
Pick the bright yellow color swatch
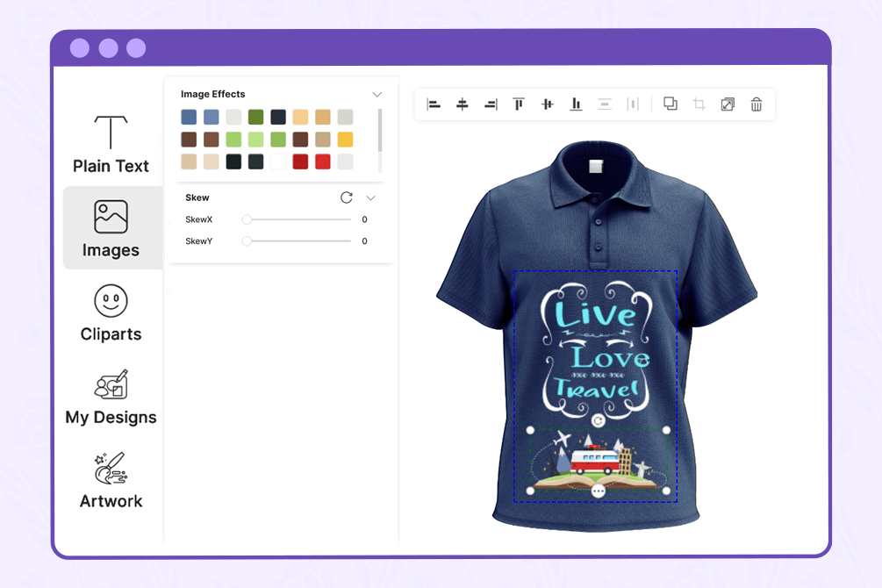click(346, 140)
